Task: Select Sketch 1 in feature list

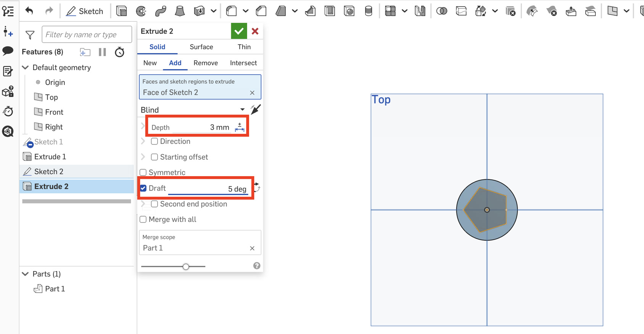Action: (48, 142)
